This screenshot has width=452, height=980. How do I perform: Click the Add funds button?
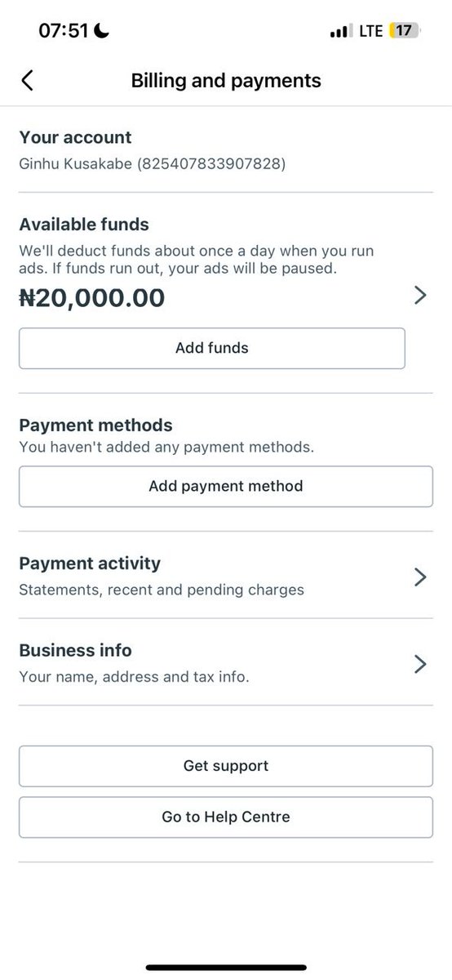[212, 348]
